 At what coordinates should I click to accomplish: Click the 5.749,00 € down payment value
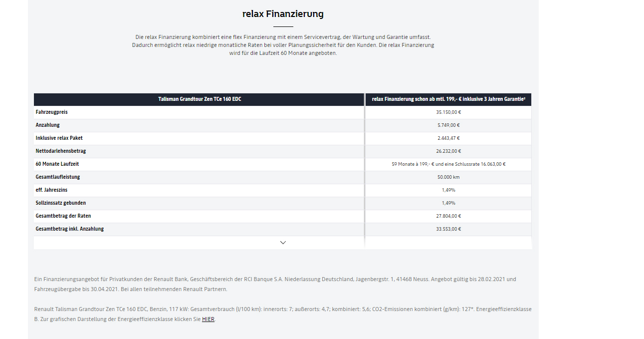[448, 125]
